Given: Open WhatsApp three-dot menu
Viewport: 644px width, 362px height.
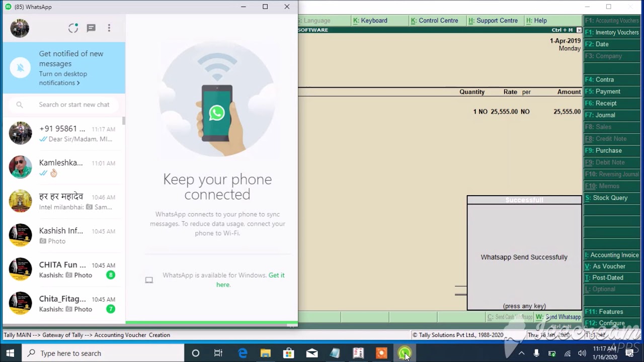Looking at the screenshot, I should (109, 28).
